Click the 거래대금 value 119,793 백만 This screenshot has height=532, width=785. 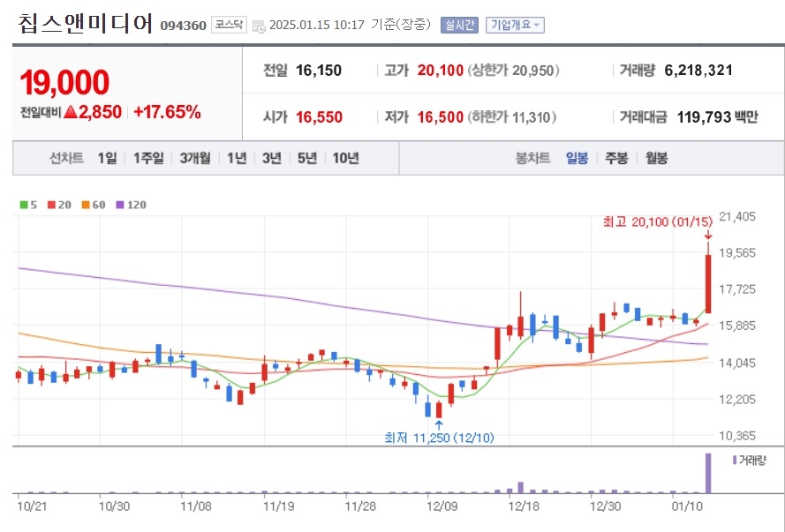click(717, 117)
